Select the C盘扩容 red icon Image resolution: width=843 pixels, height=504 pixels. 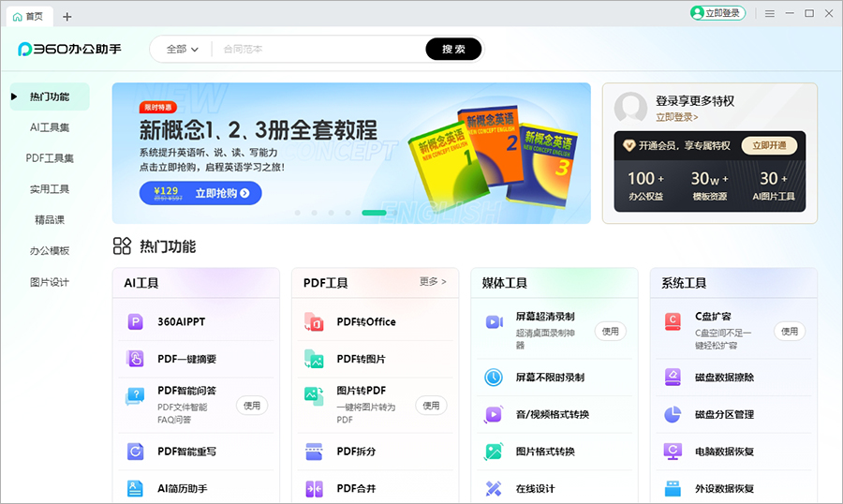coord(673,321)
